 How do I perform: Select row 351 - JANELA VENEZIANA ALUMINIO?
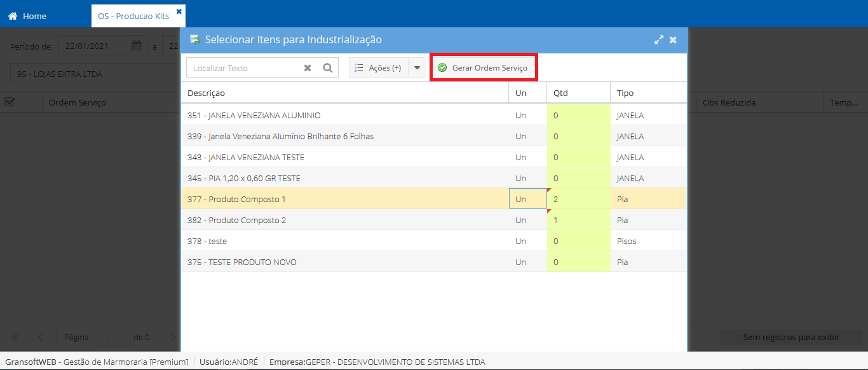coord(434,115)
